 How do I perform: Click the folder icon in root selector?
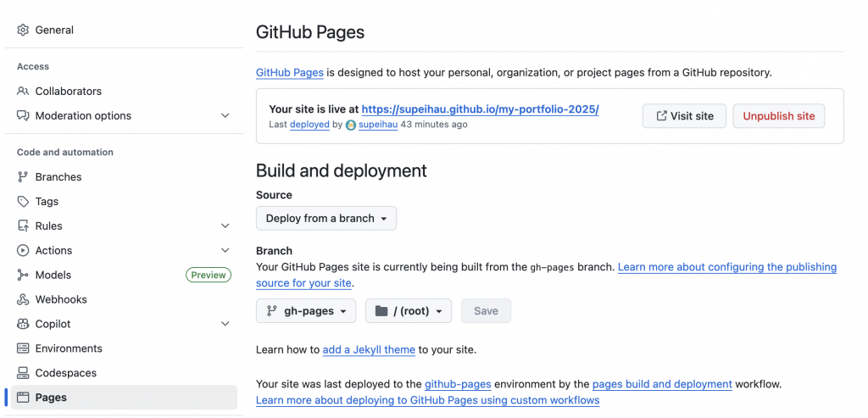pos(381,311)
